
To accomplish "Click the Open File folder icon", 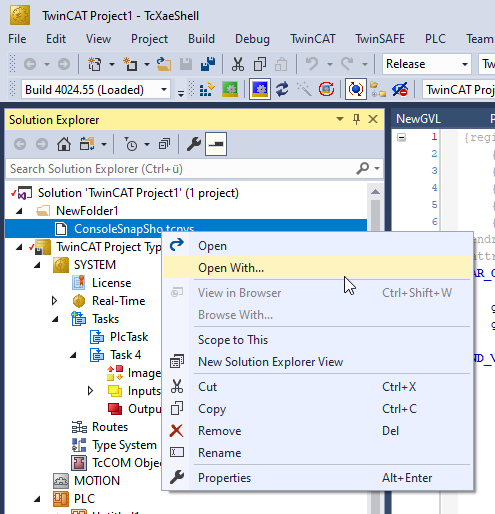I will 163,64.
